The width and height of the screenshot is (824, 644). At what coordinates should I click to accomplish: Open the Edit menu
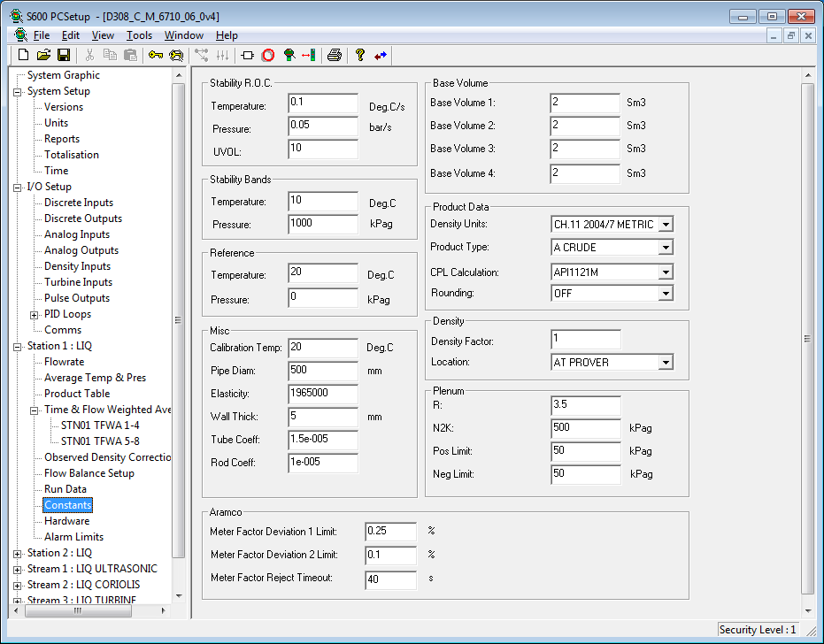[71, 35]
